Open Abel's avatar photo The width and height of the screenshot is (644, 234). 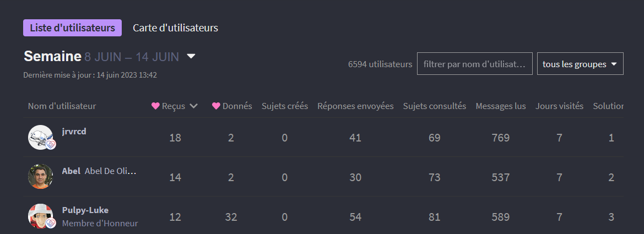pyautogui.click(x=40, y=177)
